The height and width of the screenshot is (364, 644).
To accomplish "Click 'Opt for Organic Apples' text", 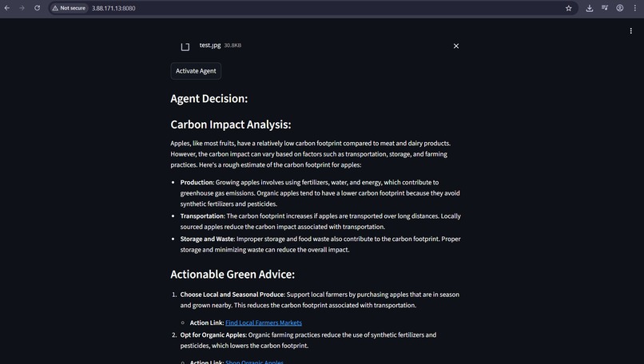I will pyautogui.click(x=213, y=334).
